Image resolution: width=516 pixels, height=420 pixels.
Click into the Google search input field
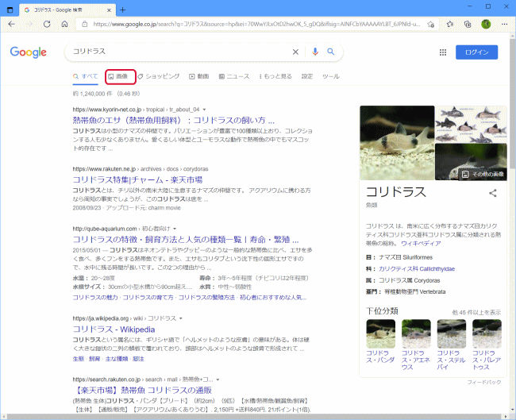click(x=179, y=52)
